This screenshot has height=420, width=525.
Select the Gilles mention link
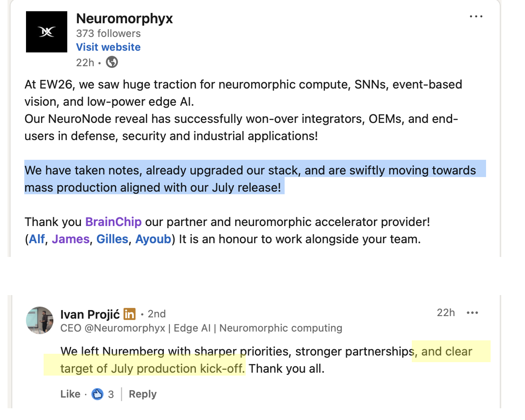(x=112, y=239)
